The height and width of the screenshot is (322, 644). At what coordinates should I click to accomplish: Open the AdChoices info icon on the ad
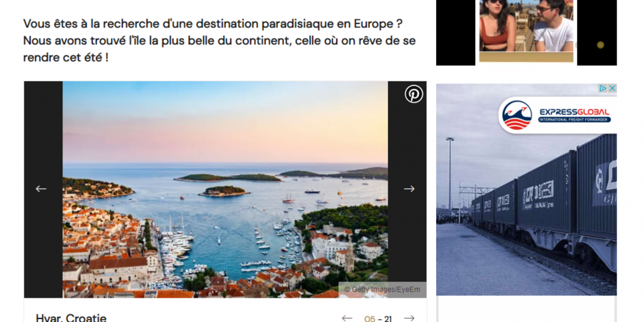click(603, 88)
